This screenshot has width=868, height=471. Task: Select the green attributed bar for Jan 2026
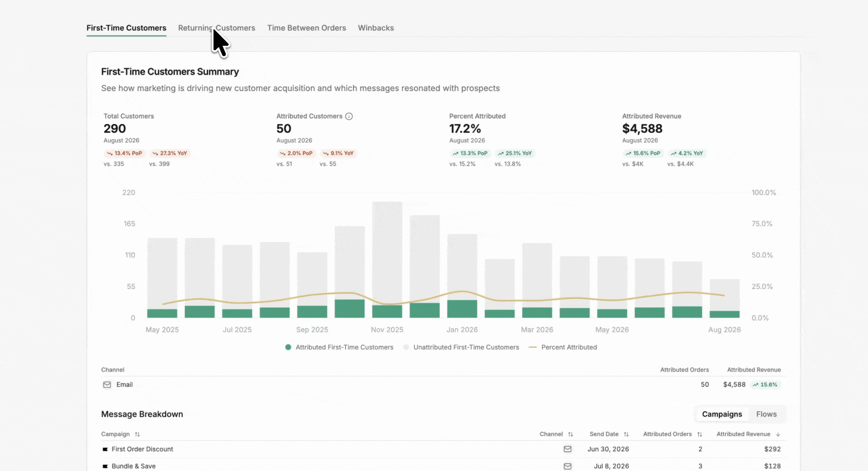[462, 309]
